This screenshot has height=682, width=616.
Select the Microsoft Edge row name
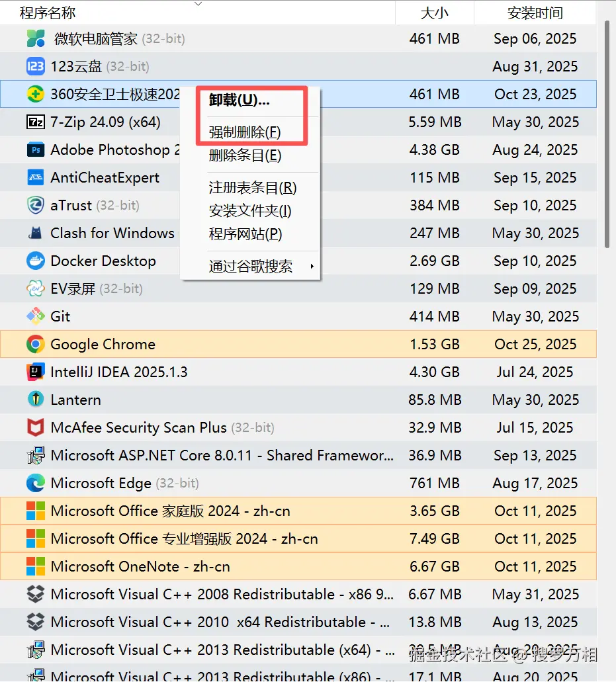point(101,483)
